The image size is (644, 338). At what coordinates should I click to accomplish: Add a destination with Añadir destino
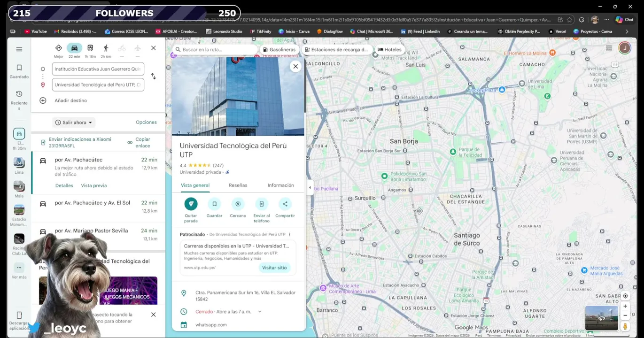70,100
